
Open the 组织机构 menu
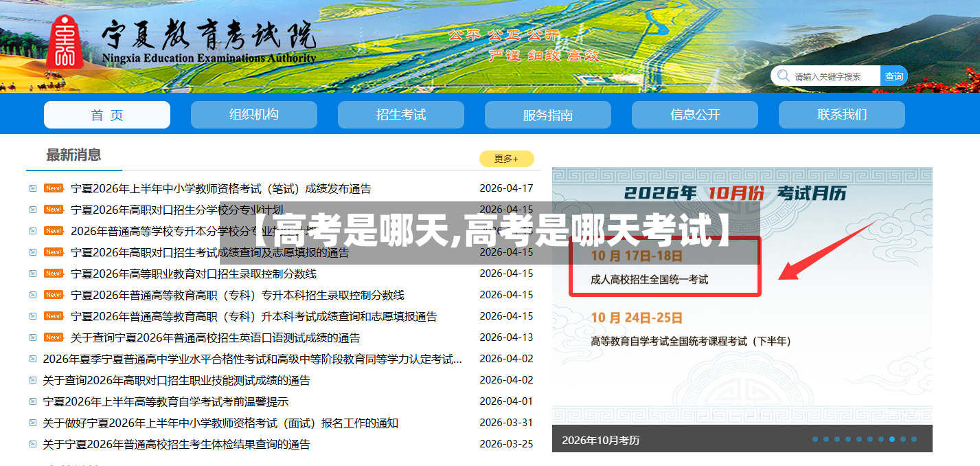[x=254, y=115]
